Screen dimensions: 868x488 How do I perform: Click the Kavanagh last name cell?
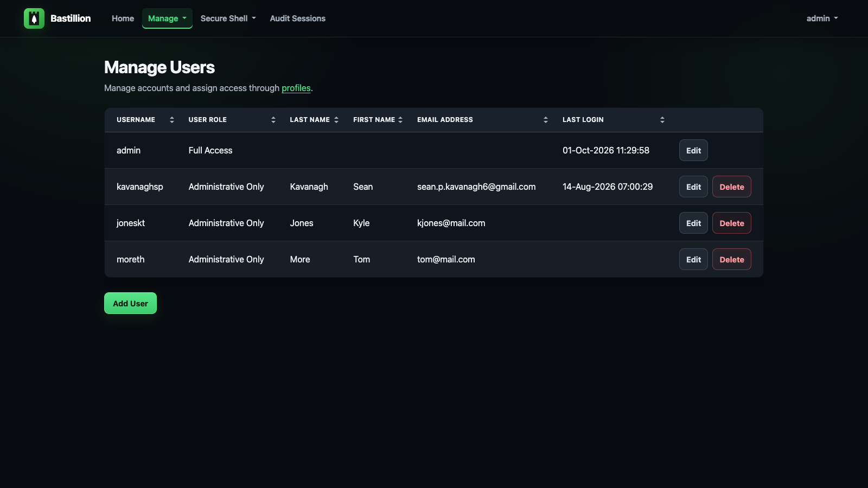click(309, 187)
